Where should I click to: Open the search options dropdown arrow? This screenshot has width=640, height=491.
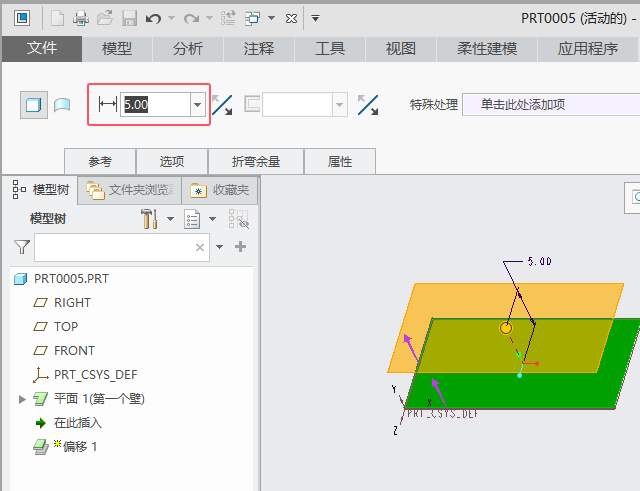pyautogui.click(x=220, y=247)
